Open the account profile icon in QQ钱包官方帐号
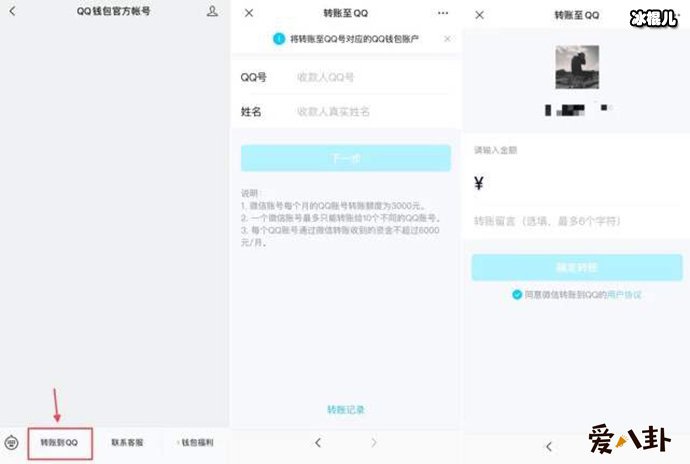This screenshot has height=464, width=690. pos(212,11)
